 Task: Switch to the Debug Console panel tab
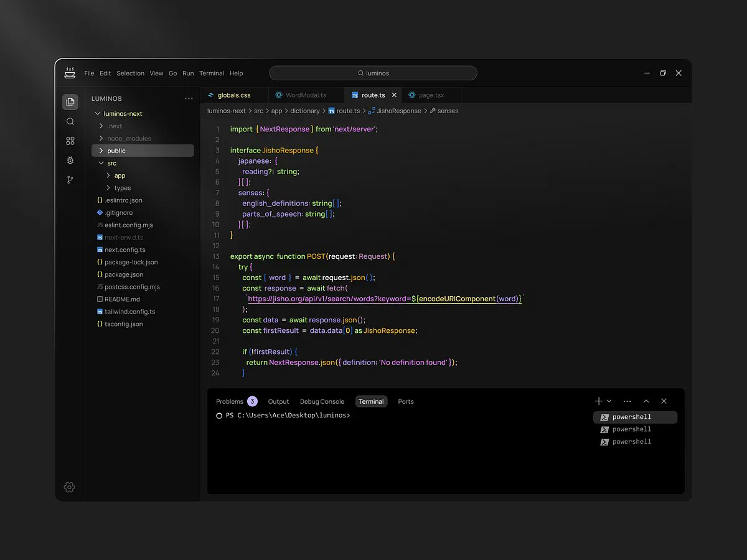pyautogui.click(x=322, y=402)
